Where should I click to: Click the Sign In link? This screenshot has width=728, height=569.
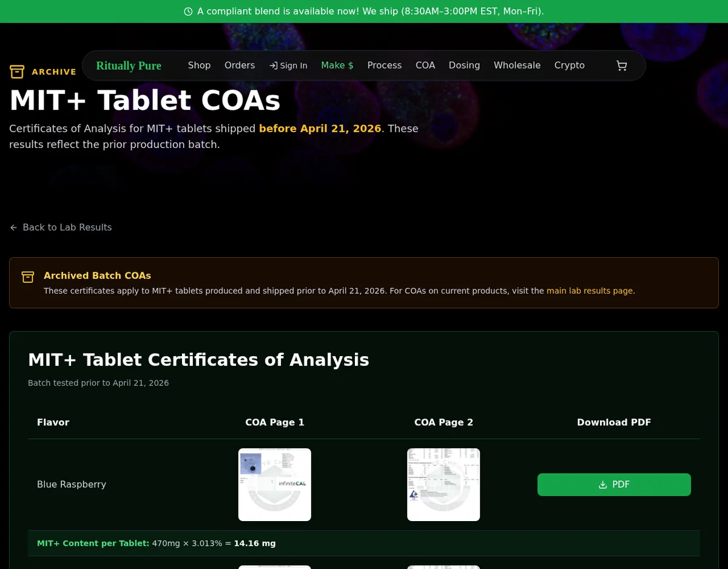point(288,66)
